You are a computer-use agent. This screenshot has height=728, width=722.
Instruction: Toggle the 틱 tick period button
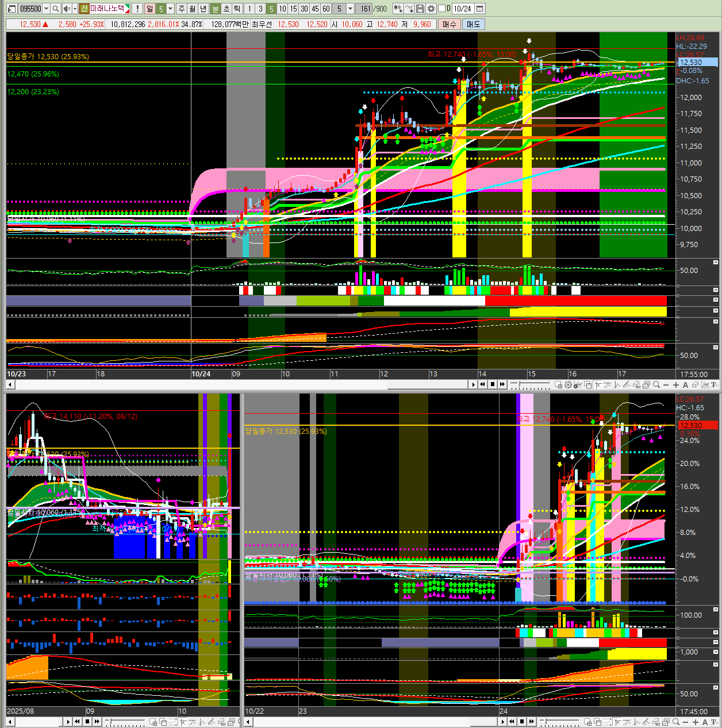(x=237, y=9)
